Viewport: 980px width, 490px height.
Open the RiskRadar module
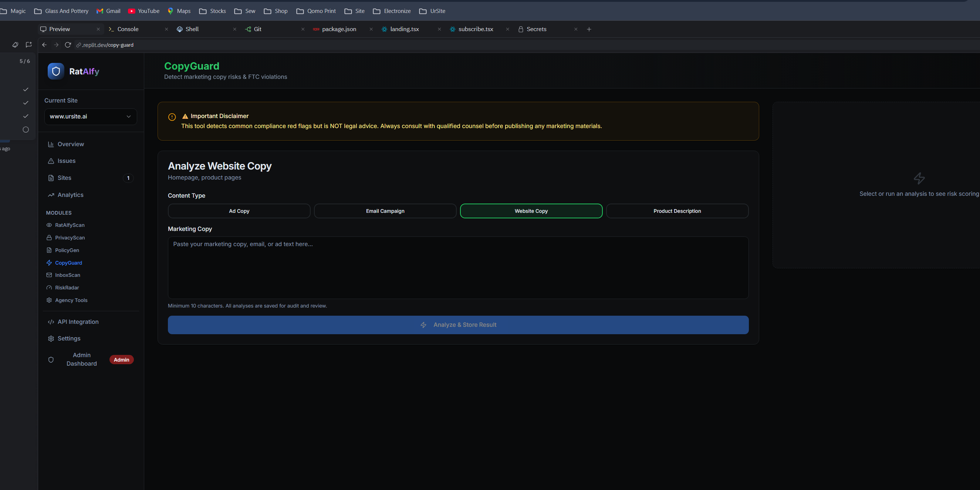pyautogui.click(x=67, y=288)
